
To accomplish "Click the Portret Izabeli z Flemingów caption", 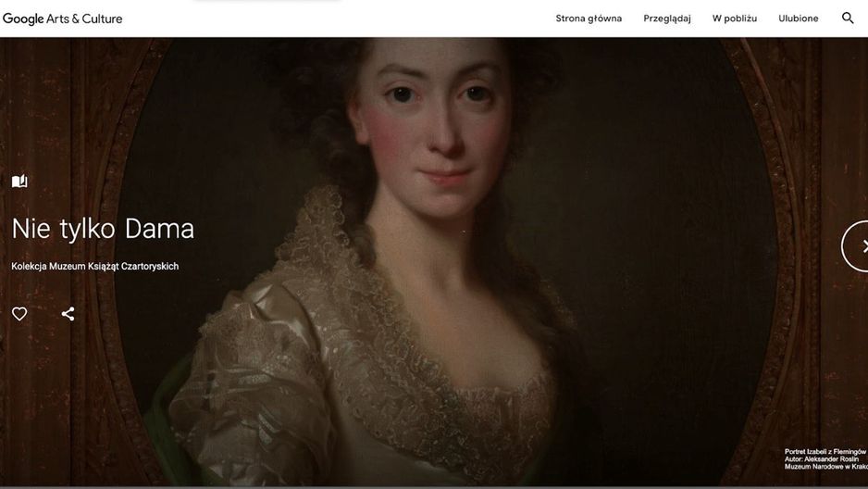I will (826, 452).
